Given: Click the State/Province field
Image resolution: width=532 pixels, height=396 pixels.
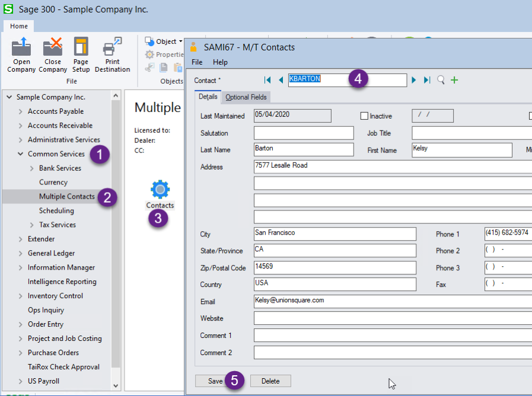Looking at the screenshot, I should coord(335,251).
